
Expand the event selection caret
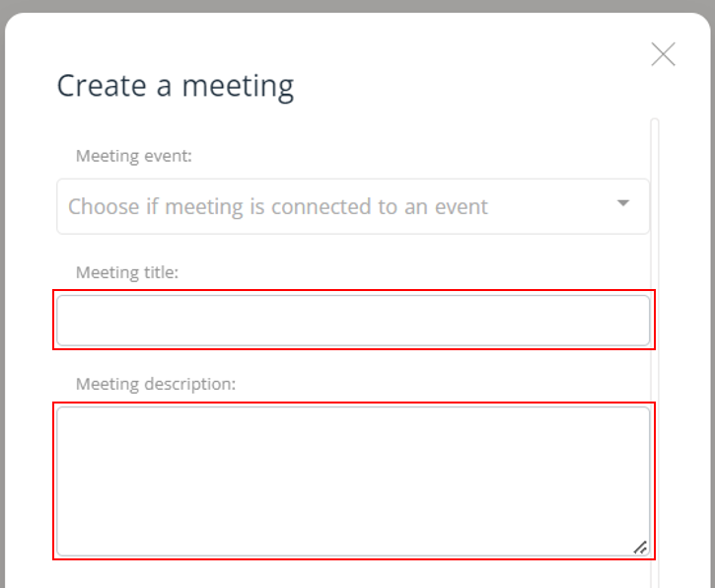622,204
